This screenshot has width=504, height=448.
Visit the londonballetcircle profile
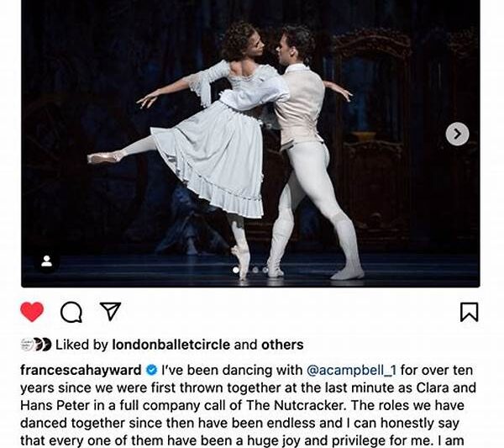click(x=171, y=345)
